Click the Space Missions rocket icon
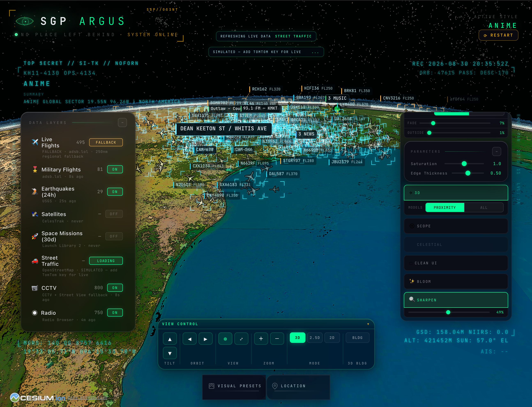This screenshot has height=407, width=532. pyautogui.click(x=35, y=236)
